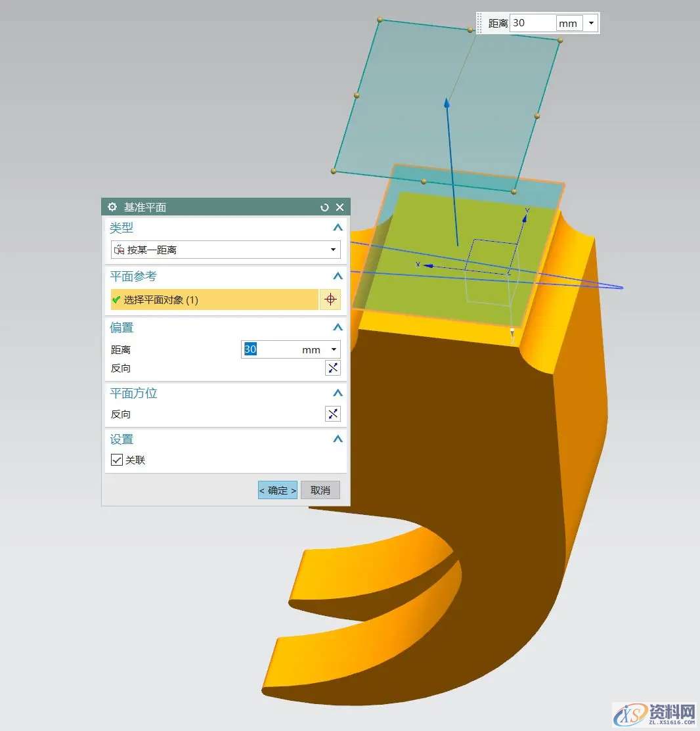
Task: Click the gear icon in 基准平面 dialog title
Action: [112, 207]
